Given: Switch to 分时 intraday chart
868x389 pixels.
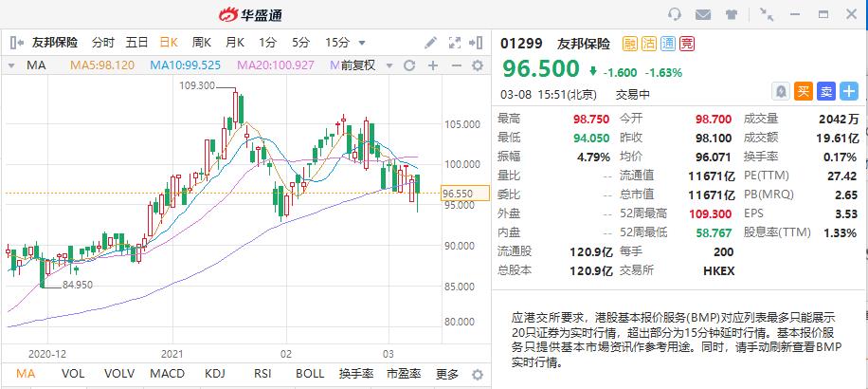Looking at the screenshot, I should 103,43.
